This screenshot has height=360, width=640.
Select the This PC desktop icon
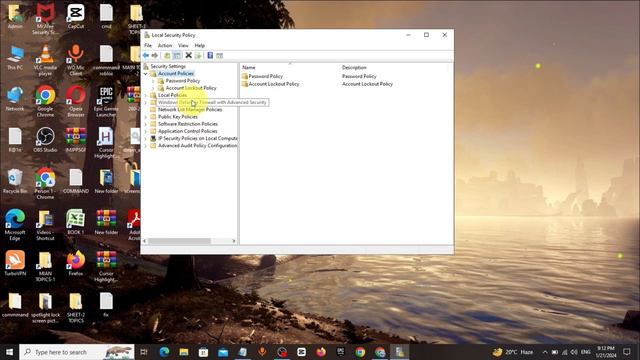click(15, 58)
